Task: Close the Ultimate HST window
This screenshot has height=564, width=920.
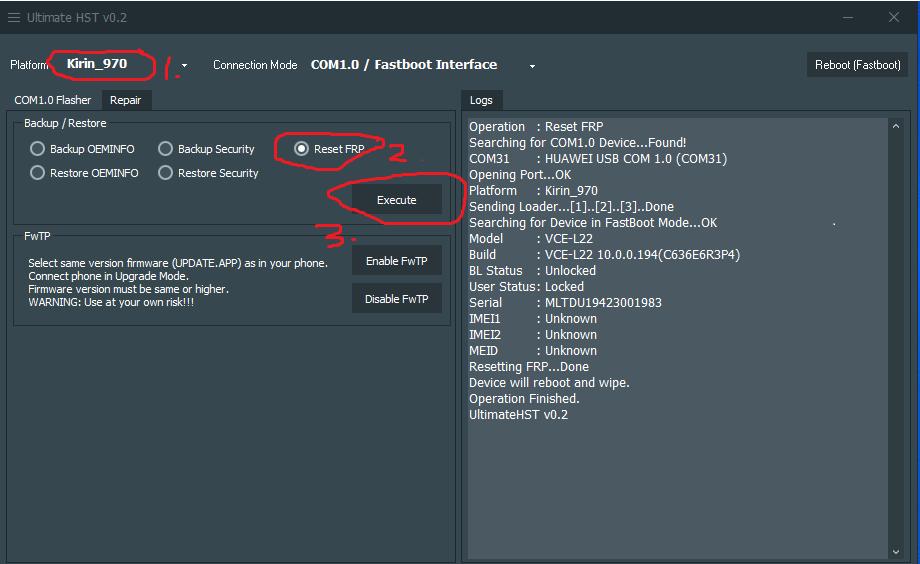Action: click(894, 18)
